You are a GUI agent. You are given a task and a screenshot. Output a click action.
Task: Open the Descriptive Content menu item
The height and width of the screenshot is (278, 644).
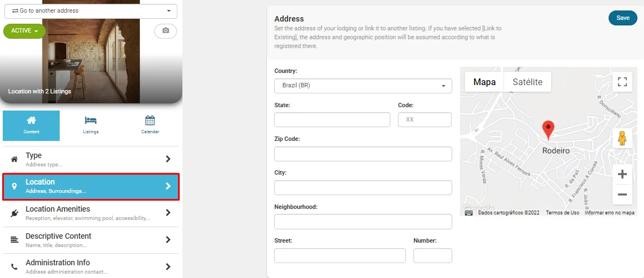click(x=91, y=240)
